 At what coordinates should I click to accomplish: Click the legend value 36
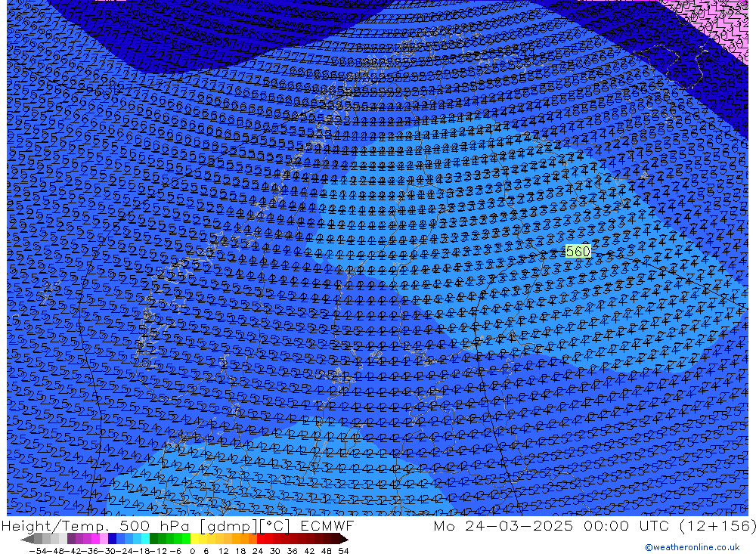coord(292,551)
